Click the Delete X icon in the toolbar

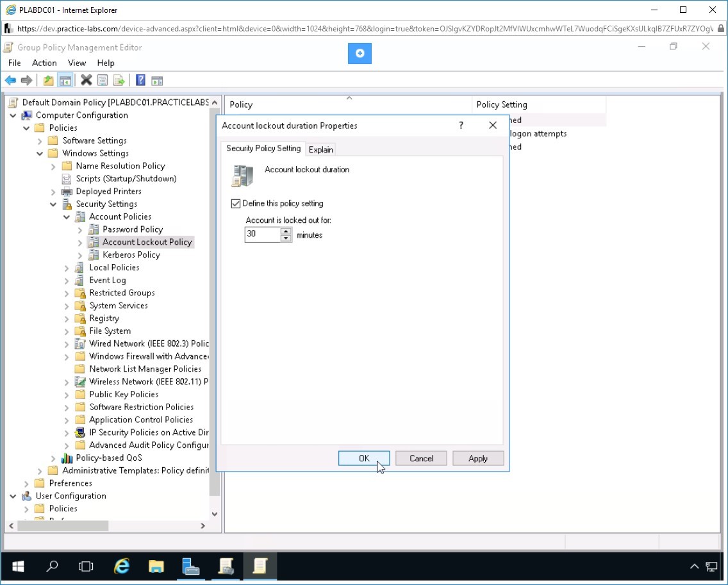pos(86,80)
